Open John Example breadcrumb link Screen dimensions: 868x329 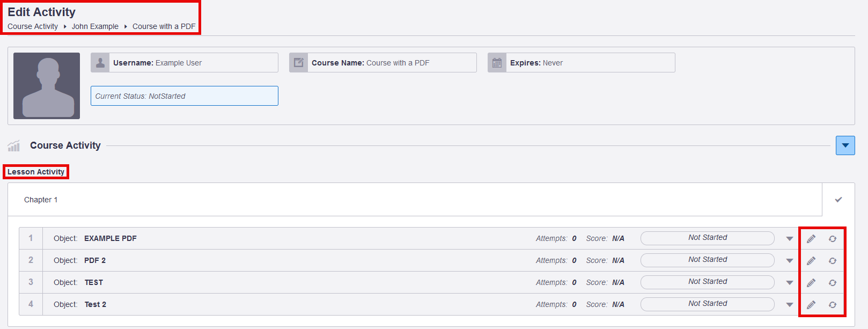[95, 26]
